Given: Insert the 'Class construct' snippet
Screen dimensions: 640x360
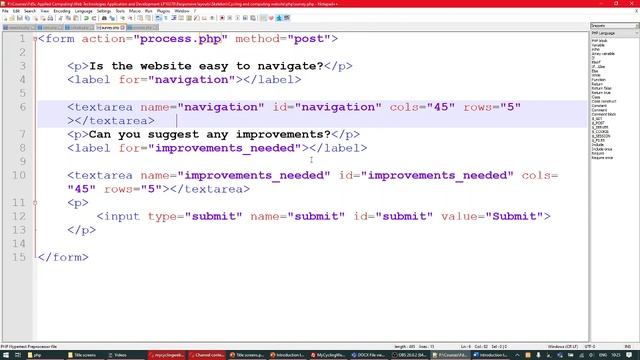Looking at the screenshot, I should coord(604,102).
